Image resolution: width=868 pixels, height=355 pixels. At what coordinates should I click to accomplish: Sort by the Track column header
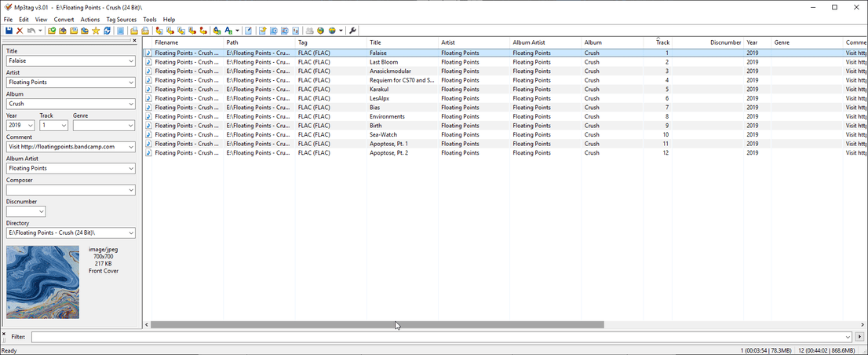[x=658, y=42]
